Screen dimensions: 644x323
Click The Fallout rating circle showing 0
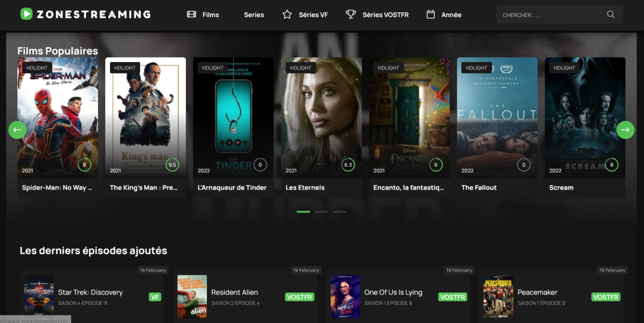click(x=523, y=165)
